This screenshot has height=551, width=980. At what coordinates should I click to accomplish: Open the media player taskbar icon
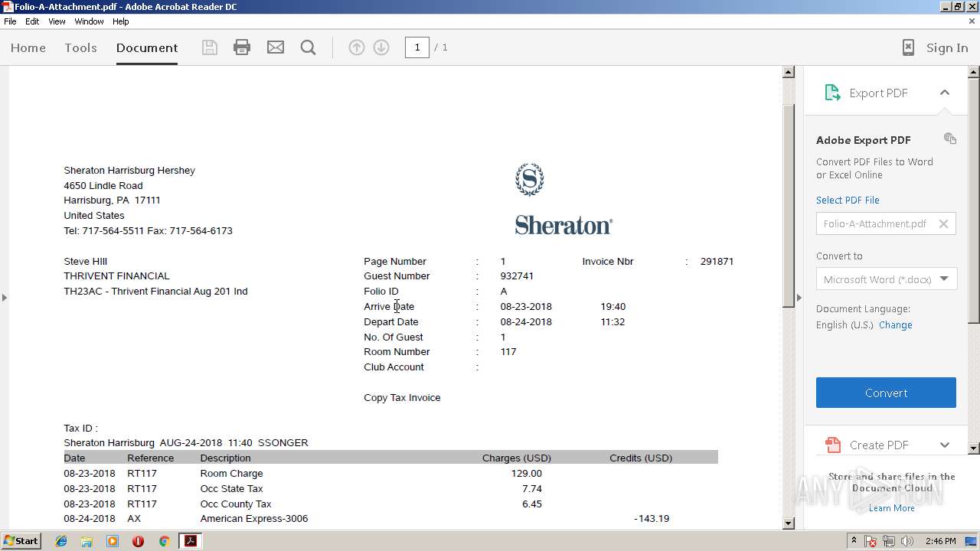[113, 541]
